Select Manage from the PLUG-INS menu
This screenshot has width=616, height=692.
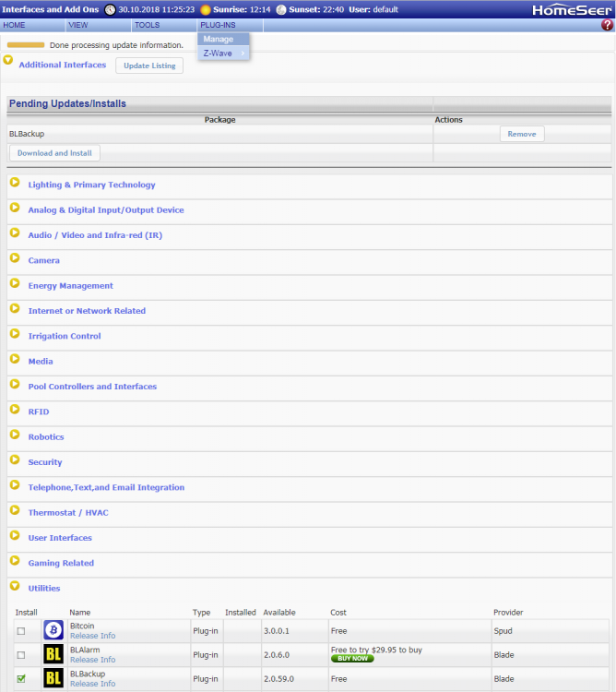tap(219, 40)
